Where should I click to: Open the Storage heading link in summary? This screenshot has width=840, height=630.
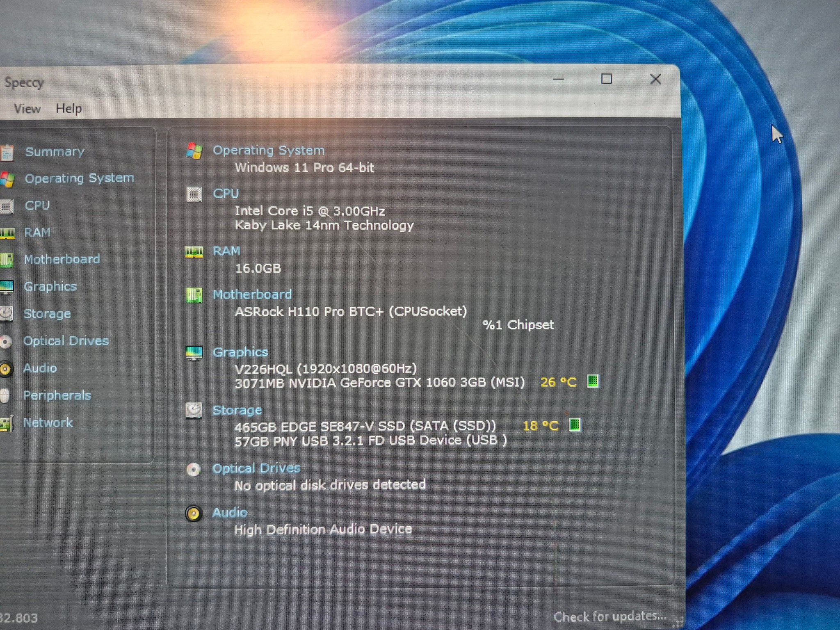237,411
